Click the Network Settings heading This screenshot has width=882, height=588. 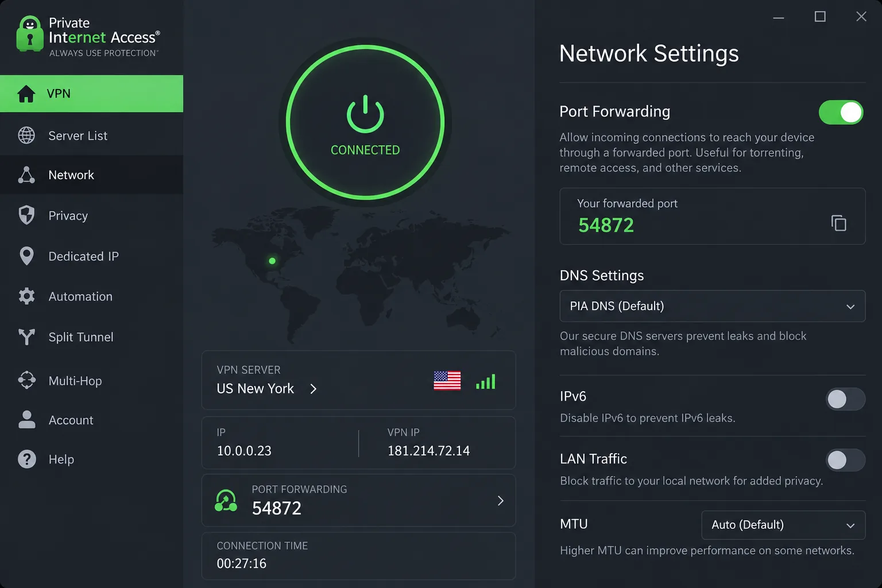[x=649, y=53]
